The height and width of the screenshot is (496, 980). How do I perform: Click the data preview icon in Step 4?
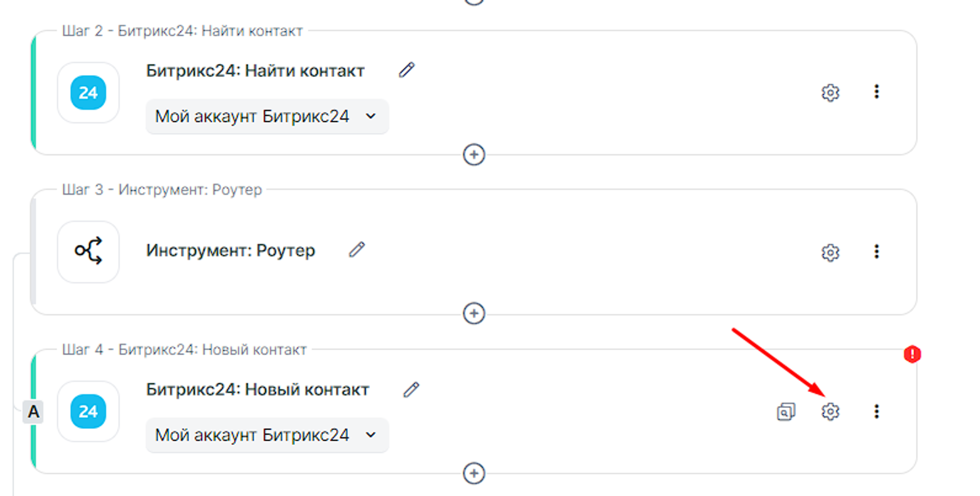coord(786,411)
